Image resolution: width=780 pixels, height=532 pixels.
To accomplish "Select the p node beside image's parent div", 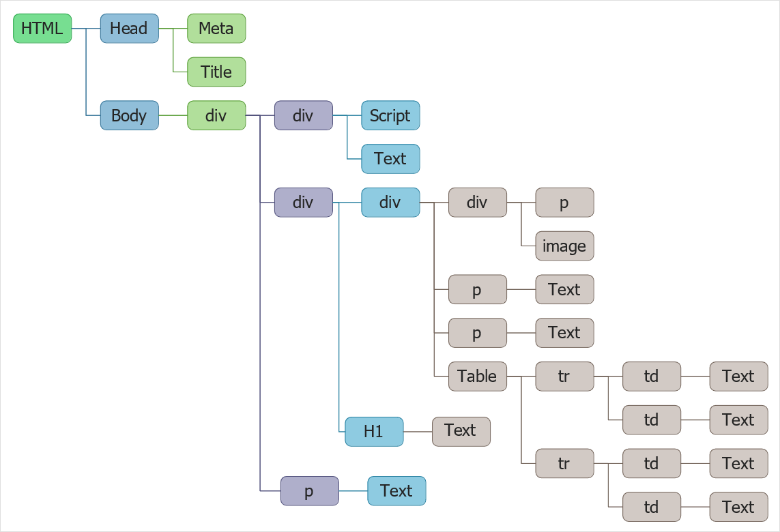I will tap(564, 203).
